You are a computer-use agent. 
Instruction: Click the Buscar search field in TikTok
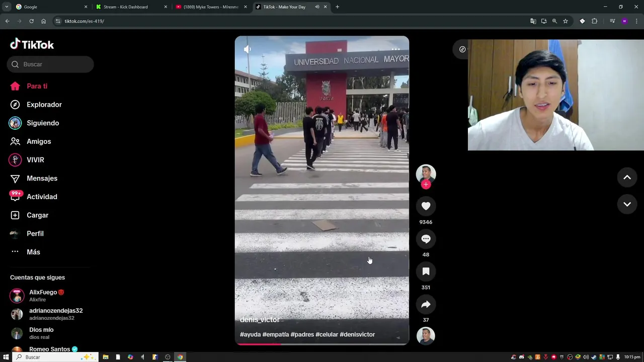coord(50,64)
